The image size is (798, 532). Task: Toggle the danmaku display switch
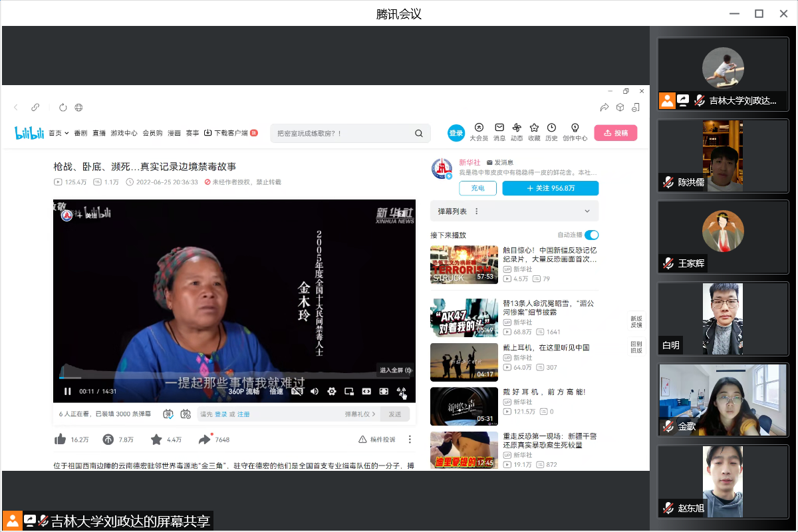point(168,414)
